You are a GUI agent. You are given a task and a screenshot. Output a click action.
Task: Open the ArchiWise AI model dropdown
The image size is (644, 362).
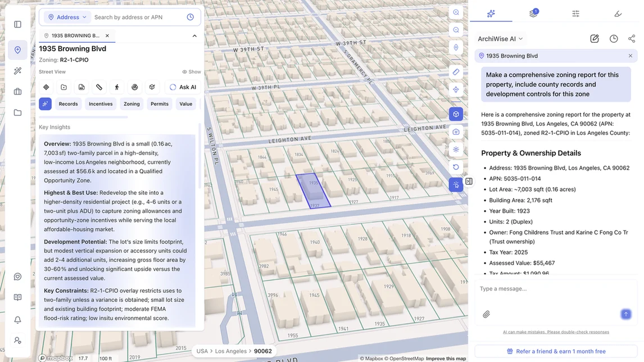pos(500,39)
